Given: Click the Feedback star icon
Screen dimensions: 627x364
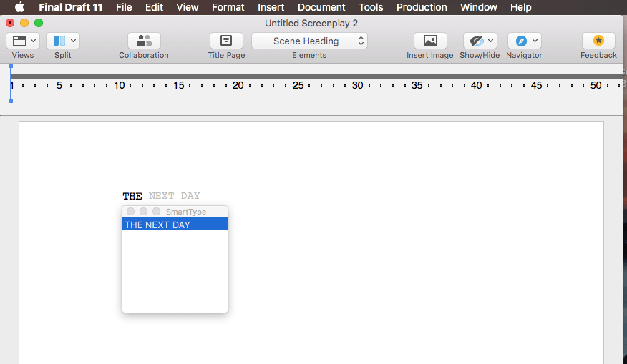Looking at the screenshot, I should click(598, 41).
